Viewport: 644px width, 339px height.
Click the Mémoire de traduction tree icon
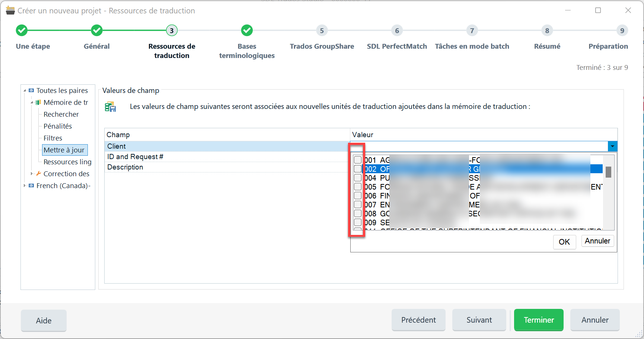click(38, 102)
